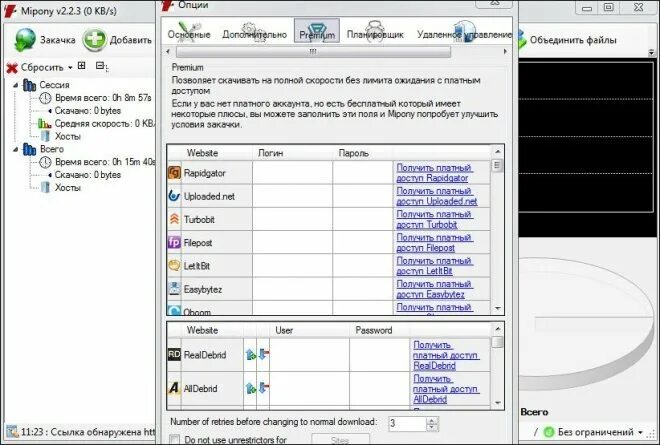Click scroll-down arrow of debrid table
660x445 pixels.
pos(498,403)
